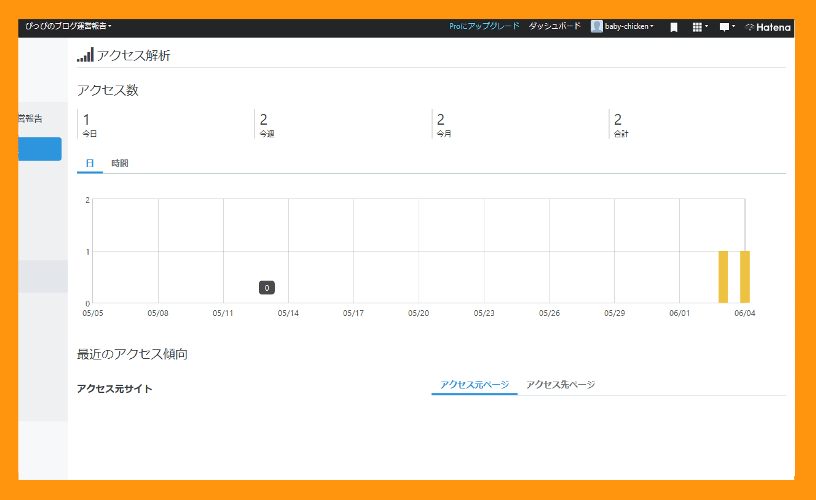The height and width of the screenshot is (500, 816).
Task: Click this week's access count 今週
Action: coord(267,125)
